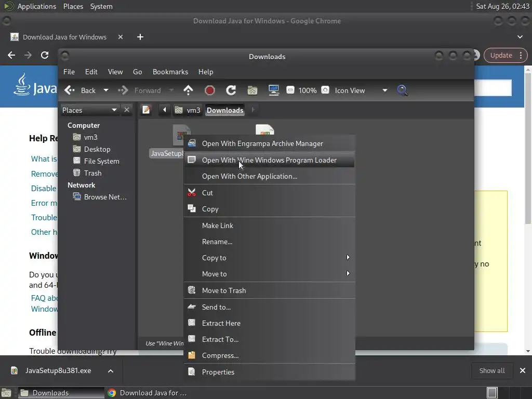Screen dimensions: 532x399
Task: Select Downloads in the path bar
Action: click(x=225, y=110)
